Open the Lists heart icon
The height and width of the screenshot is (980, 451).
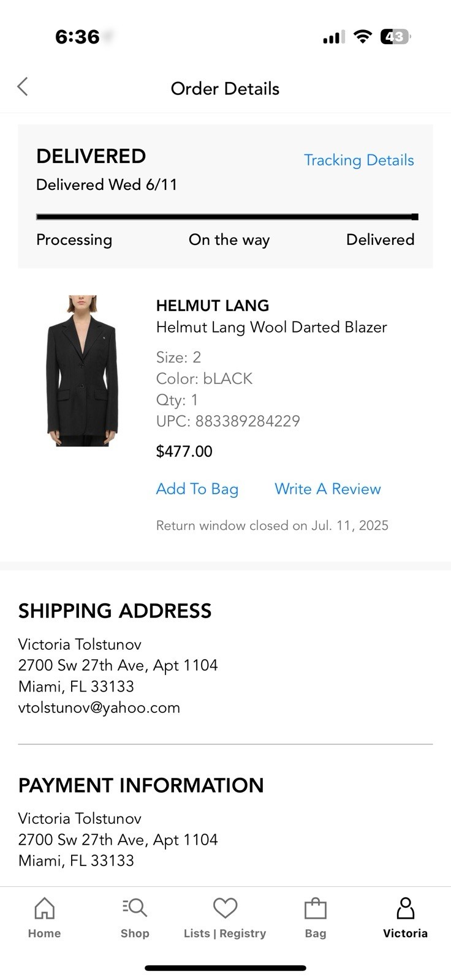[225, 908]
